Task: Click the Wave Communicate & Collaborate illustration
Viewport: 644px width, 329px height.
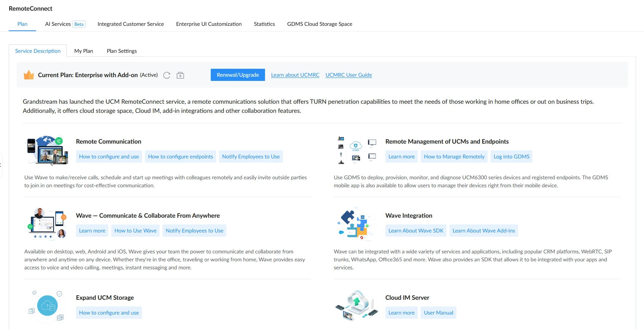Action: (47, 223)
